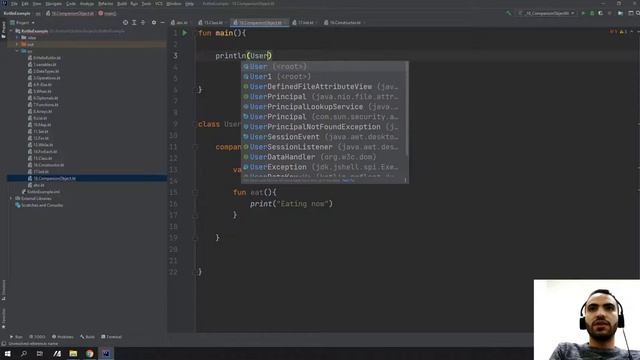
Task: Click the Debug bug icon in toolbar
Action: pos(592,13)
